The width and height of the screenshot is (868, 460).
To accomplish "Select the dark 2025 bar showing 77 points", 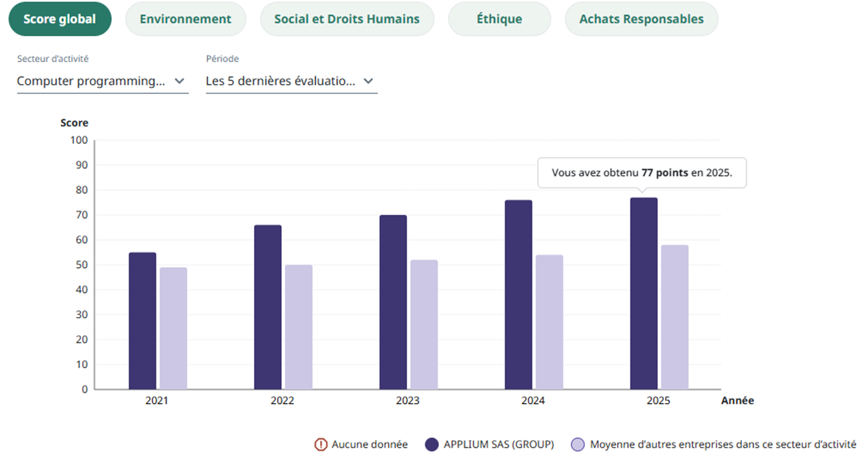I will [644, 293].
